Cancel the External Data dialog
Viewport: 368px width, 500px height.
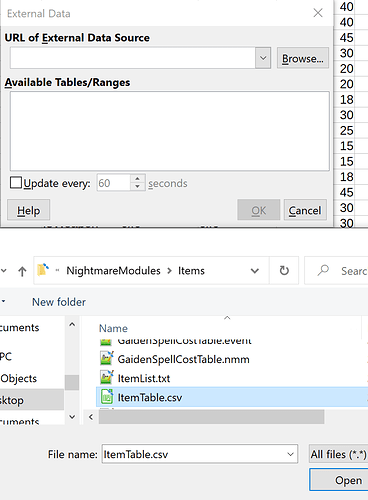(x=305, y=210)
